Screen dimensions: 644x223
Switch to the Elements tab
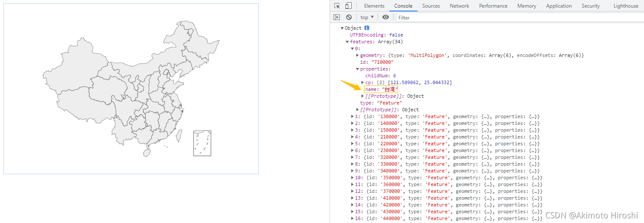(374, 6)
